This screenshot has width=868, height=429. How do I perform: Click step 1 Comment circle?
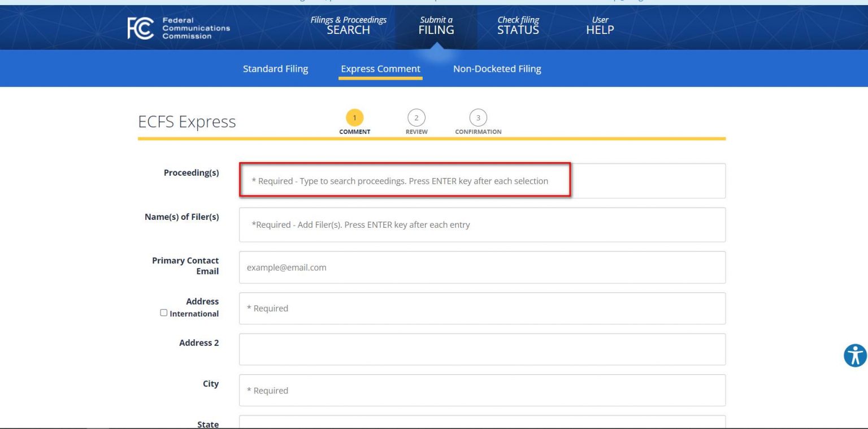(354, 118)
